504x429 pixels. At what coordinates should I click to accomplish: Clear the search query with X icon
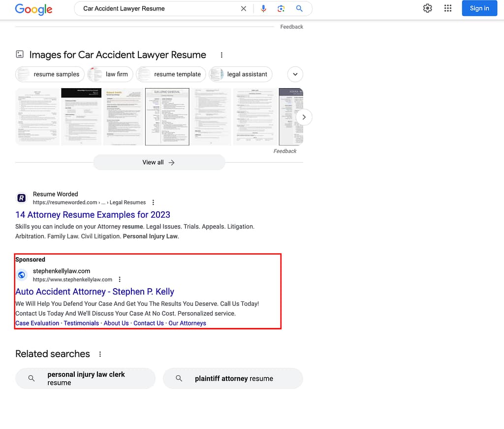(243, 9)
